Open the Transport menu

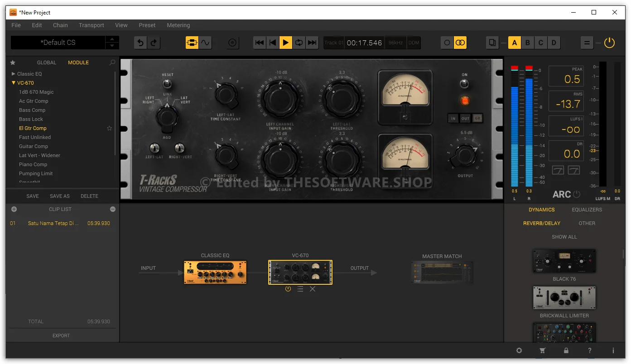click(92, 25)
